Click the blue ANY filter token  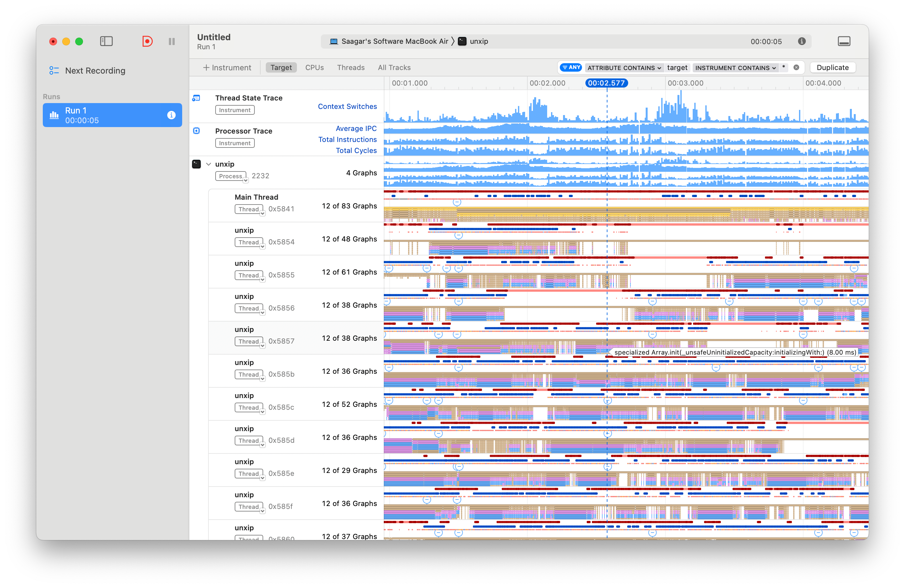(571, 67)
